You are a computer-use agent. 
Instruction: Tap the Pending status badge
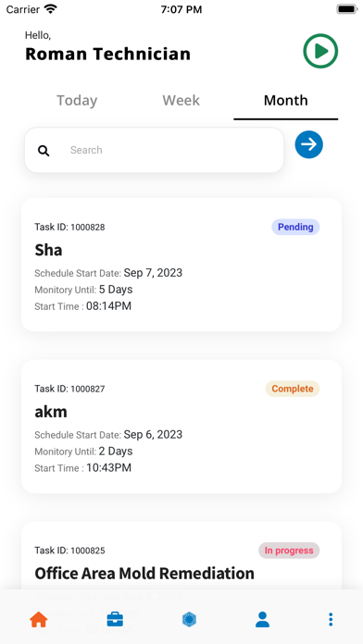point(295,227)
